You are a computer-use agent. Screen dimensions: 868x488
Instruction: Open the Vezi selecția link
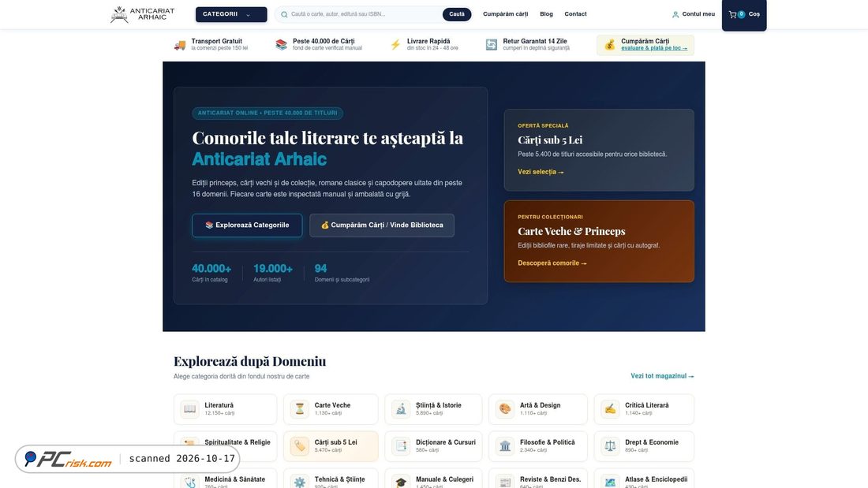(541, 172)
